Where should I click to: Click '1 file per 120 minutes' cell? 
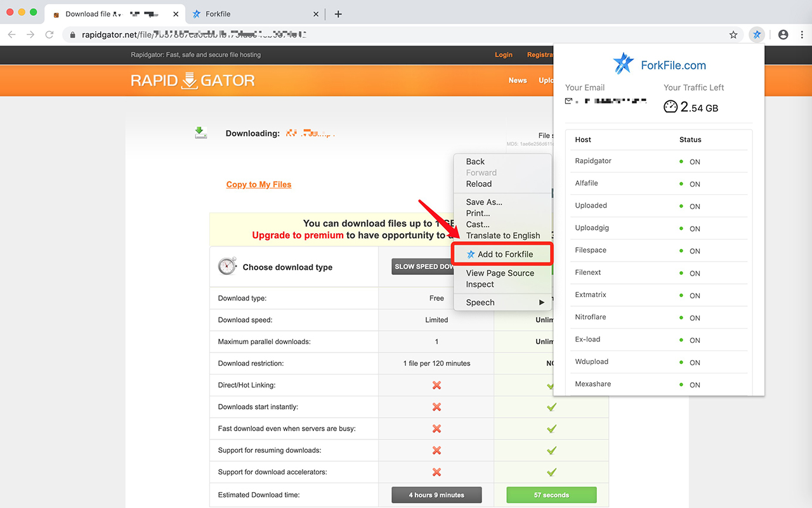point(436,364)
